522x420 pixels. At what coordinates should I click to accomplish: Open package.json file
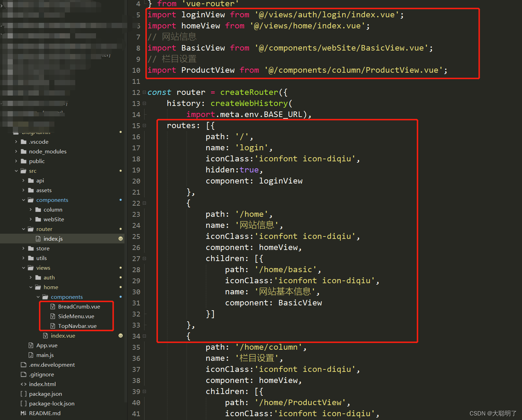tap(45, 394)
